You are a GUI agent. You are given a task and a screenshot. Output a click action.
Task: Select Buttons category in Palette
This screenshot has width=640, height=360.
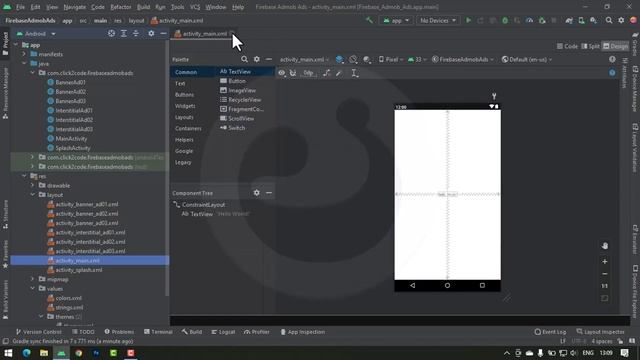coord(184,95)
